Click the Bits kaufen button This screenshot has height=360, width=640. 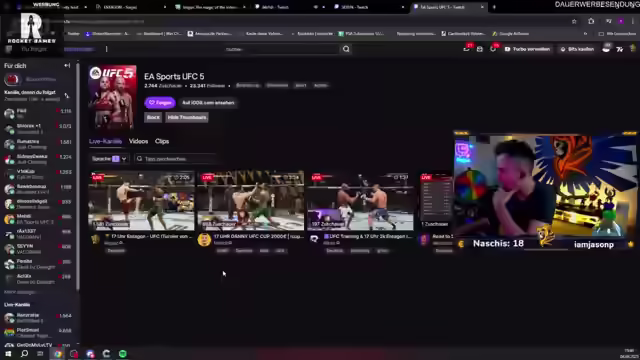(577, 49)
